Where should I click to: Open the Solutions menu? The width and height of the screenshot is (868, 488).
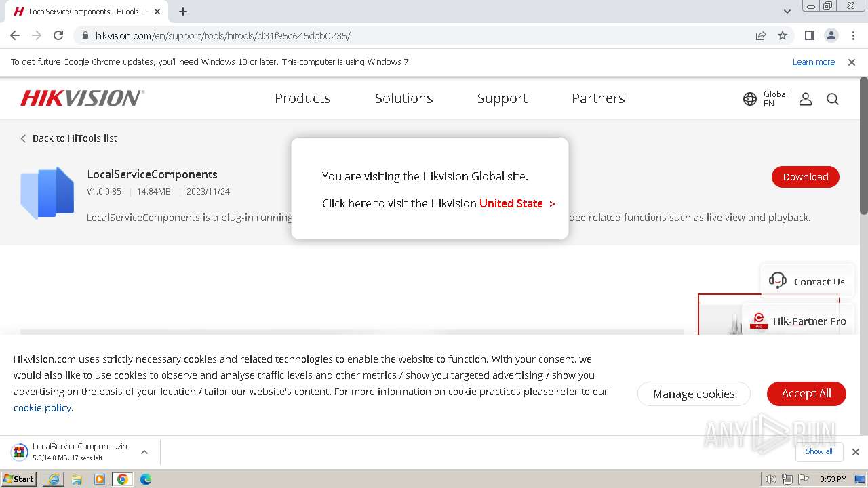(x=403, y=98)
